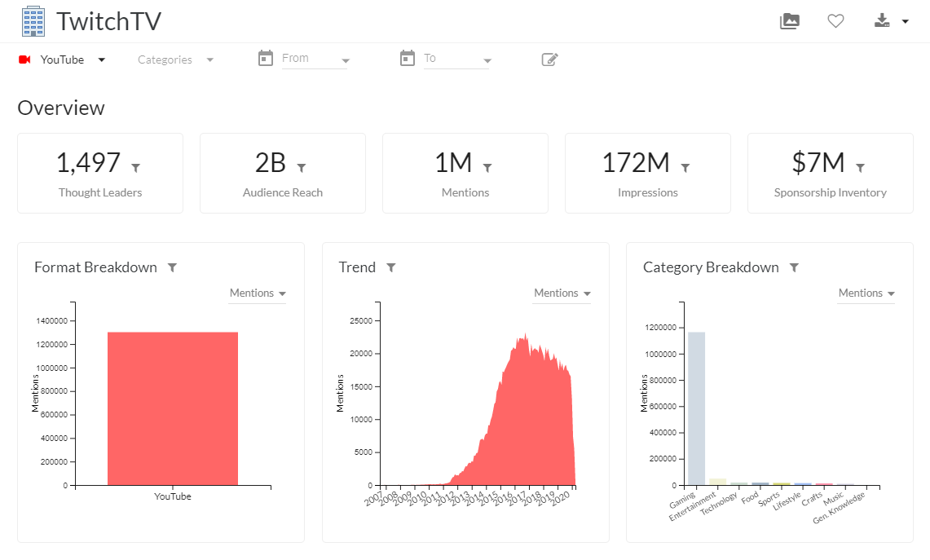Open Category Breakdown Mentions dropdown
The height and width of the screenshot is (560, 930).
point(866,293)
